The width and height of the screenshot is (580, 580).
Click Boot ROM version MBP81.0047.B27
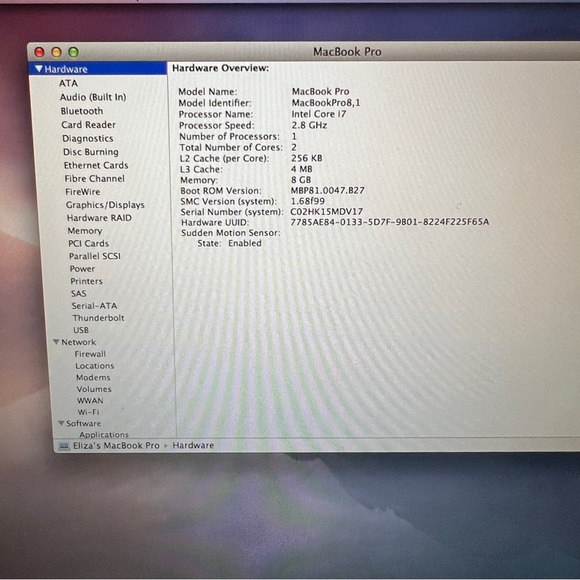pos(327,190)
